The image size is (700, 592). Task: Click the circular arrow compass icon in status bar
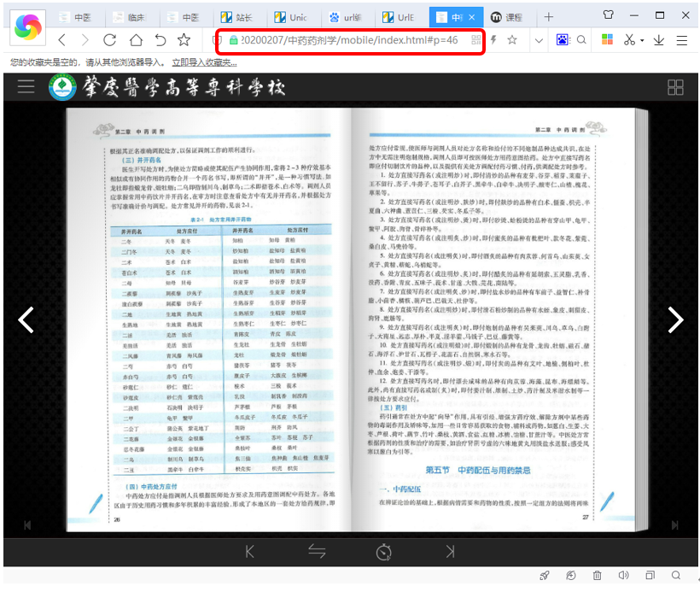coord(570,576)
